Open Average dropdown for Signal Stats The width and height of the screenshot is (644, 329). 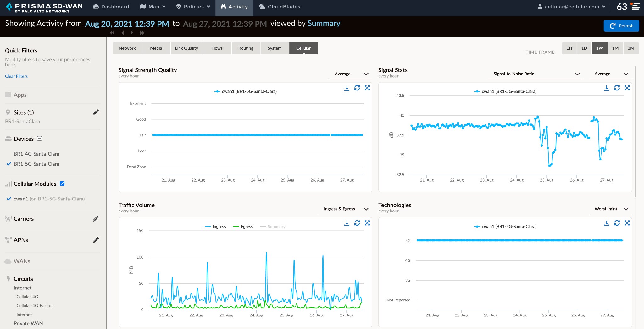pyautogui.click(x=610, y=74)
